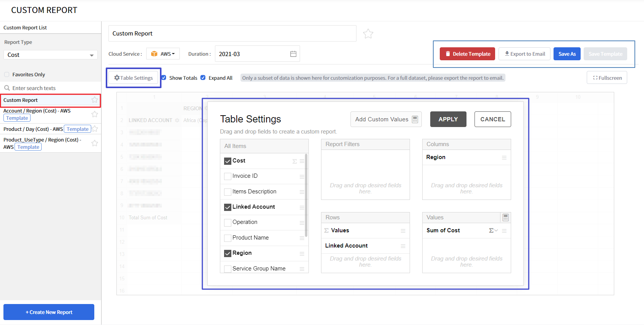Image resolution: width=644 pixels, height=325 pixels.
Task: Click Delete Template button
Action: tap(467, 54)
